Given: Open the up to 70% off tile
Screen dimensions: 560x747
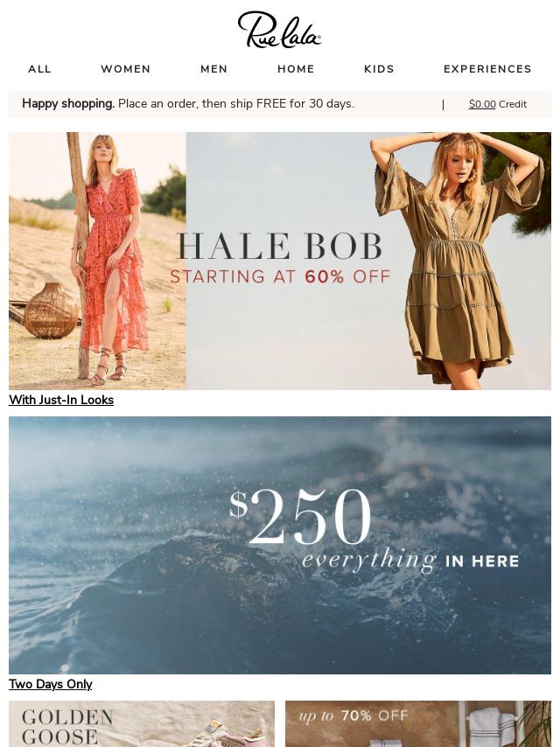Looking at the screenshot, I should coord(418,723).
